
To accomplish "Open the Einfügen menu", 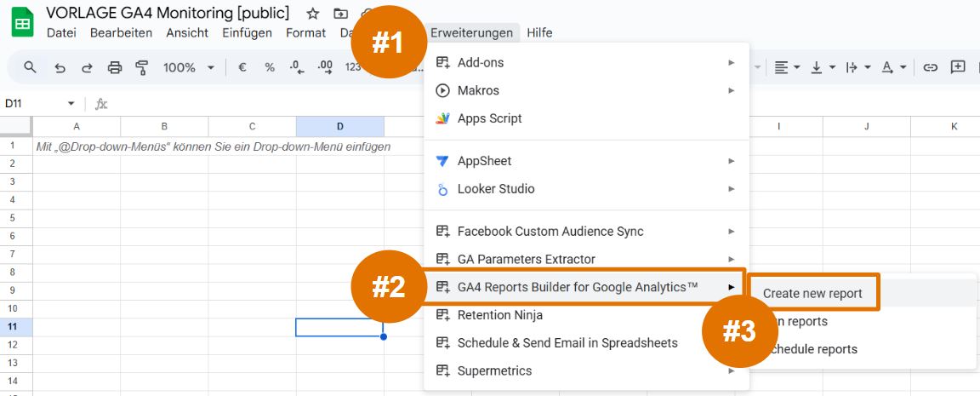I will coord(247,32).
